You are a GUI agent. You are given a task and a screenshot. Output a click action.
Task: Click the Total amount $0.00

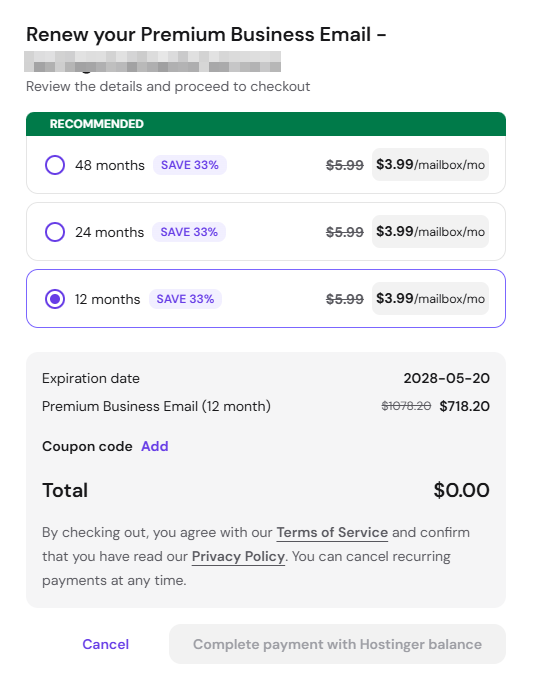click(461, 490)
